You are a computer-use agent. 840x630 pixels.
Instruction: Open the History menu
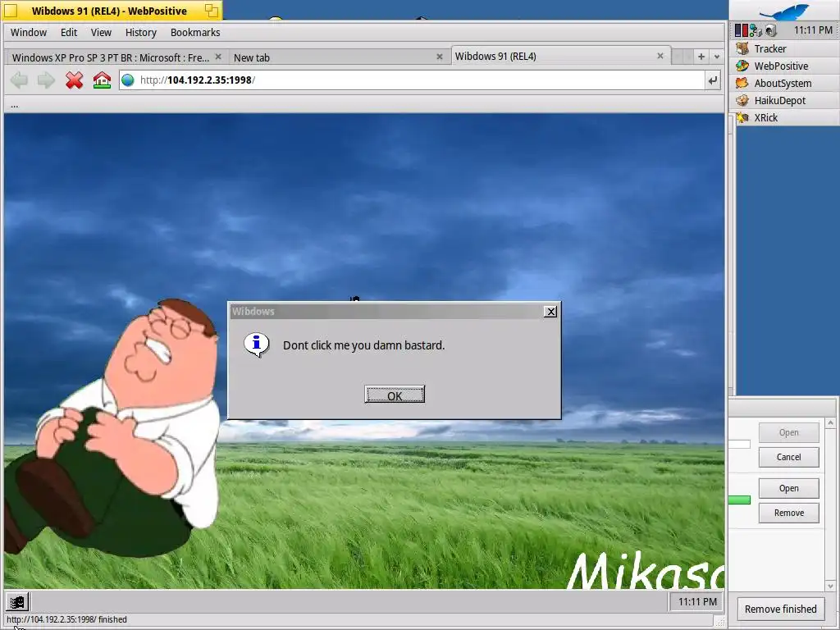point(141,32)
